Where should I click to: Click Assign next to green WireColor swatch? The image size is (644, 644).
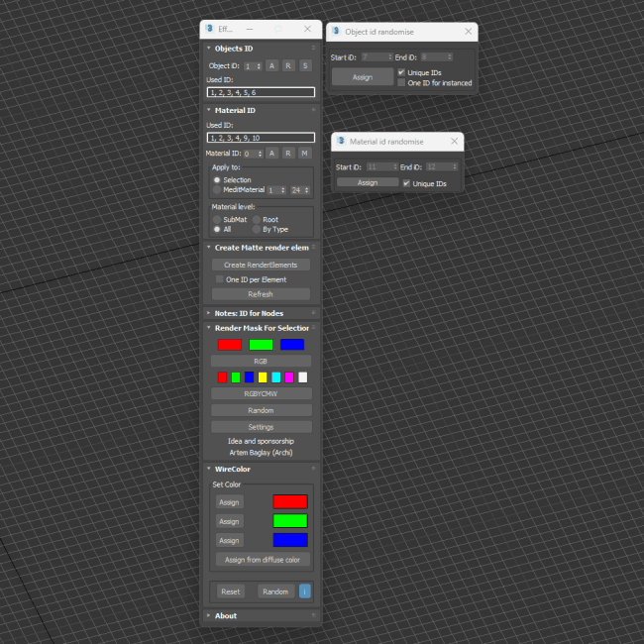point(229,521)
